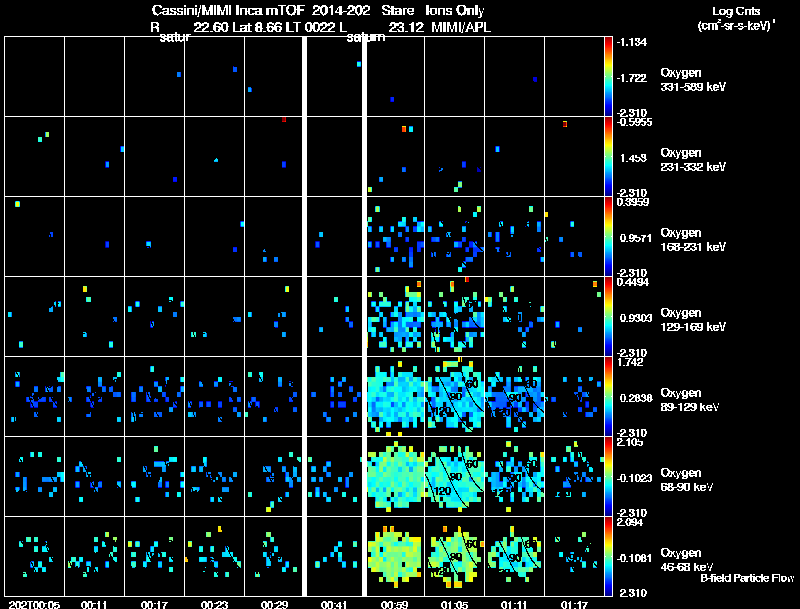Click the color bar beside Oxygen 68-90 keV

608,477
